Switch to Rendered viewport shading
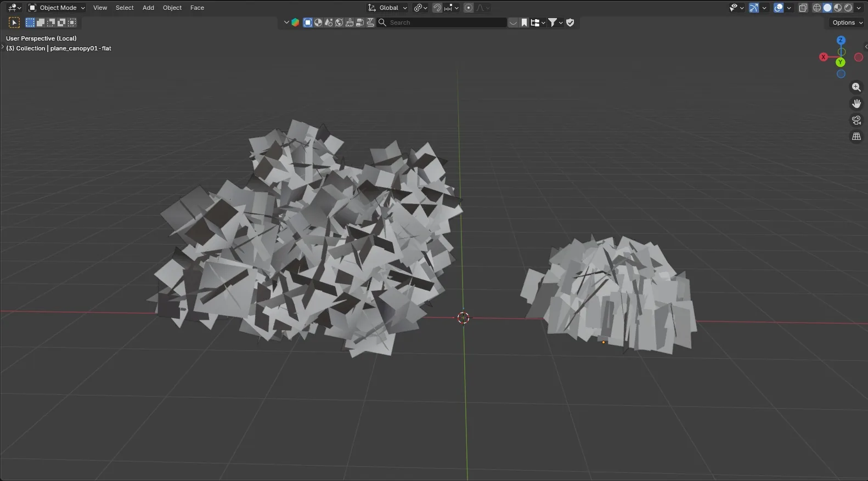The image size is (868, 481). pyautogui.click(x=848, y=8)
